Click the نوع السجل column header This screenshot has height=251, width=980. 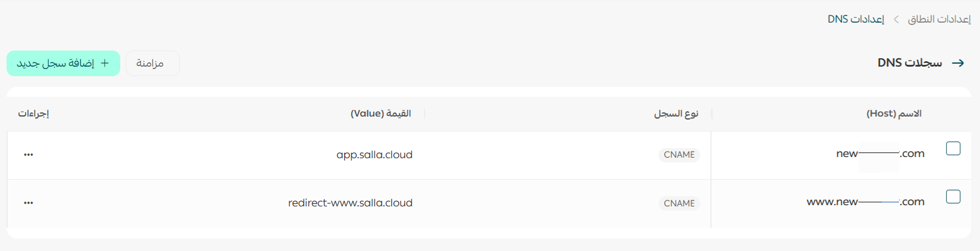(676, 114)
